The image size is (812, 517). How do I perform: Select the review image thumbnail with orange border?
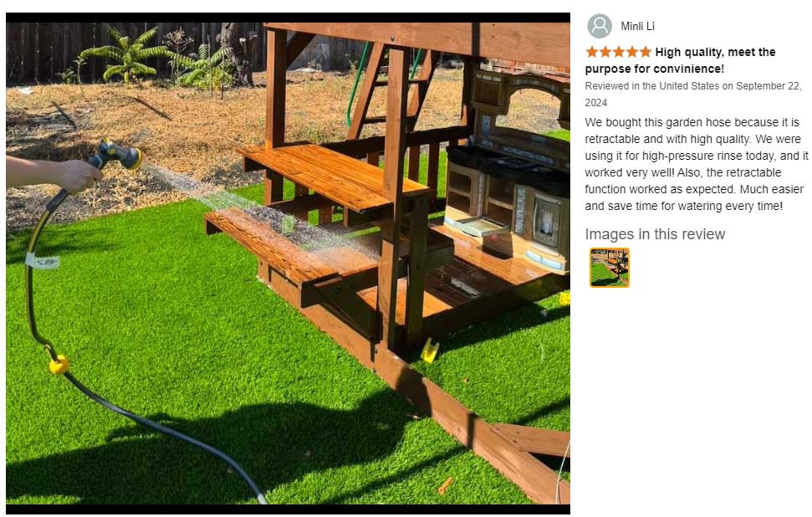610,268
